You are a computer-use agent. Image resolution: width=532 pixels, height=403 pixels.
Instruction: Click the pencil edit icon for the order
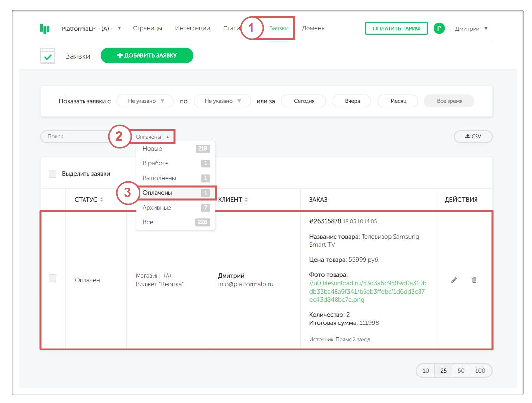coord(454,280)
